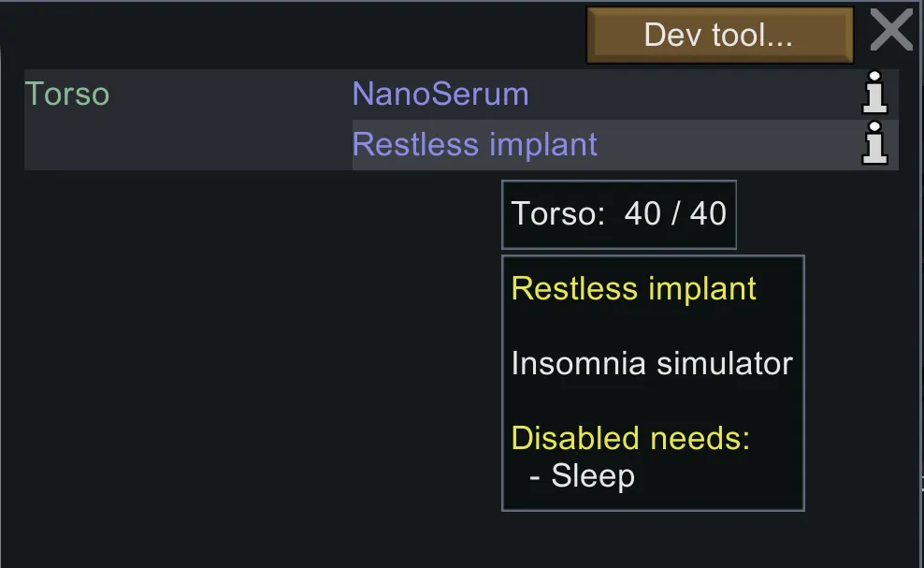Open the NanoSerum info card icon
924x568 pixels.
tap(874, 95)
